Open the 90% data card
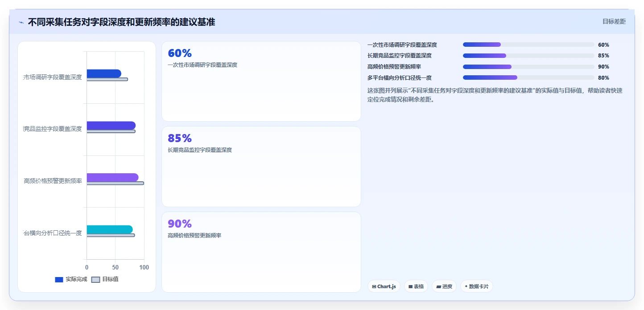The image size is (644, 310). (261, 252)
